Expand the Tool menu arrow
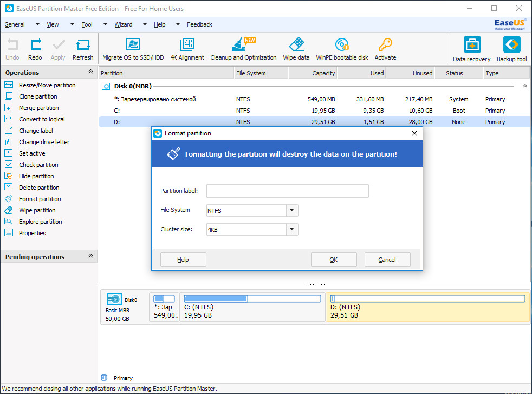This screenshot has height=394, width=532. [106, 24]
